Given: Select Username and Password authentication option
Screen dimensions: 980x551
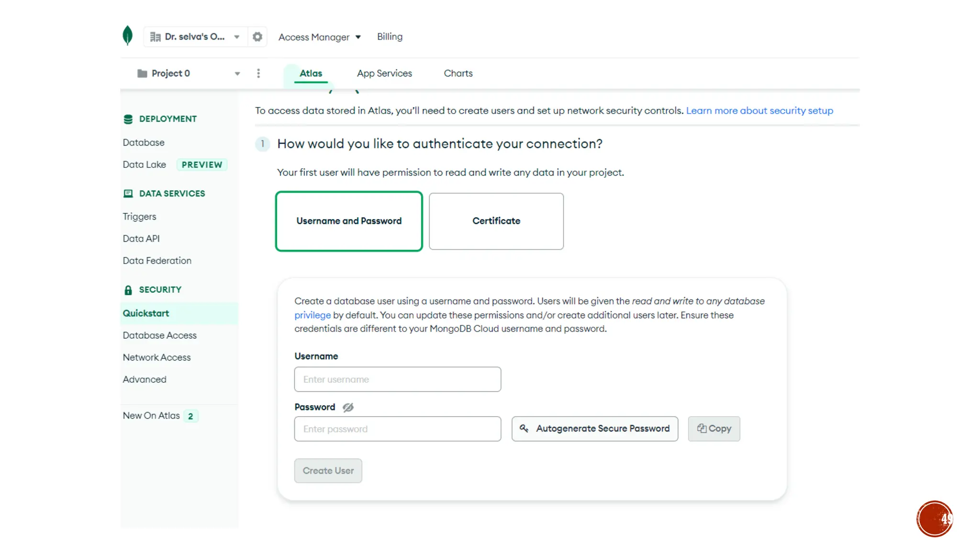Looking at the screenshot, I should (349, 221).
